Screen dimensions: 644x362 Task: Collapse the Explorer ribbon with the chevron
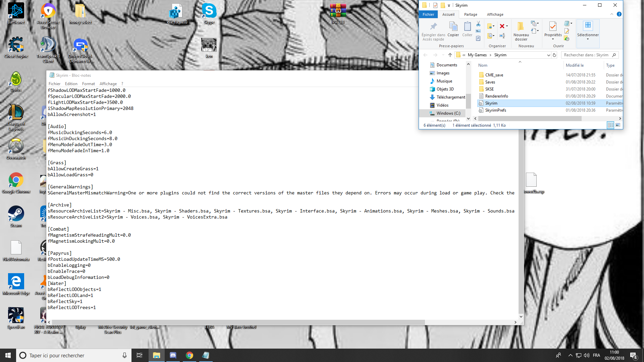click(612, 14)
